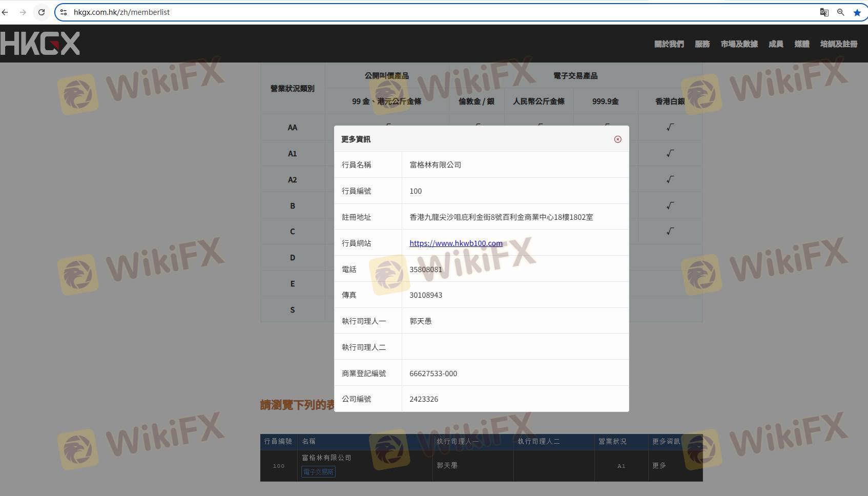Select business registration number 66627533-000
This screenshot has width=868, height=496.
pos(433,374)
